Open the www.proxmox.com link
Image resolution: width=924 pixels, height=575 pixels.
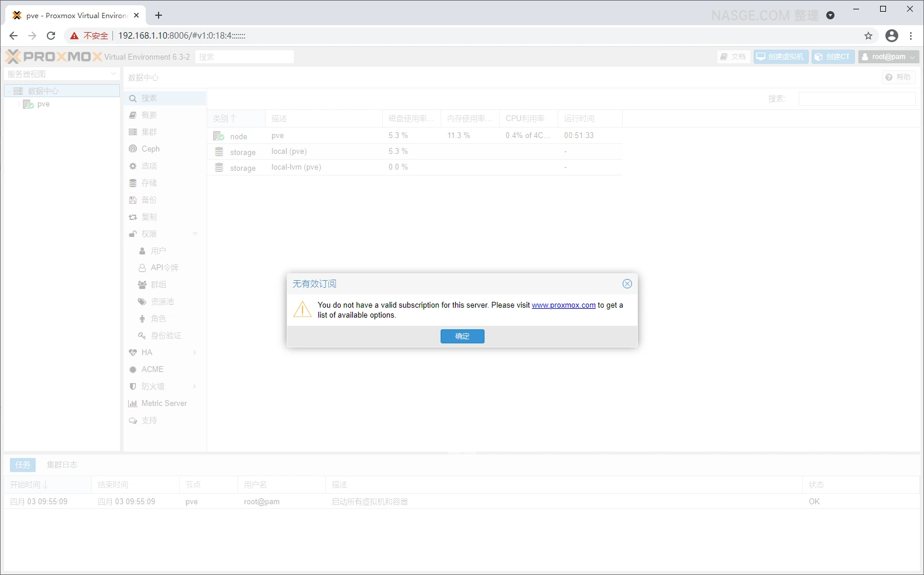(564, 305)
